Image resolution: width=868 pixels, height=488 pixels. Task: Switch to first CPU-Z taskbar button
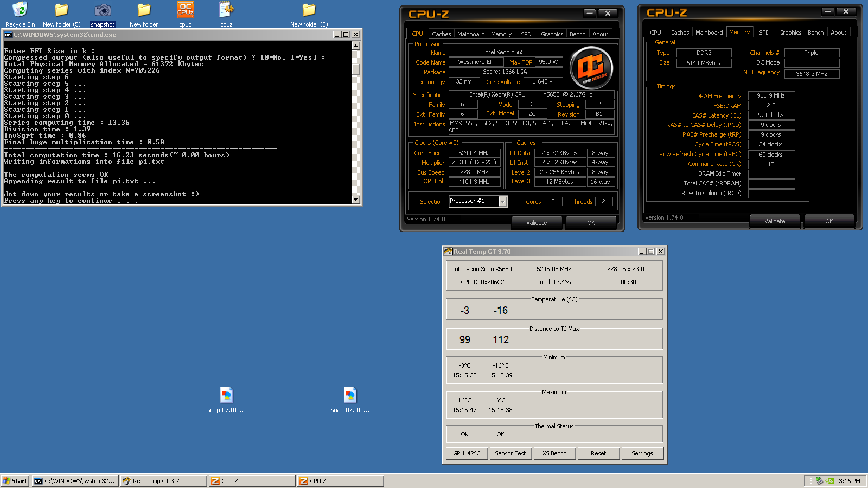click(252, 481)
